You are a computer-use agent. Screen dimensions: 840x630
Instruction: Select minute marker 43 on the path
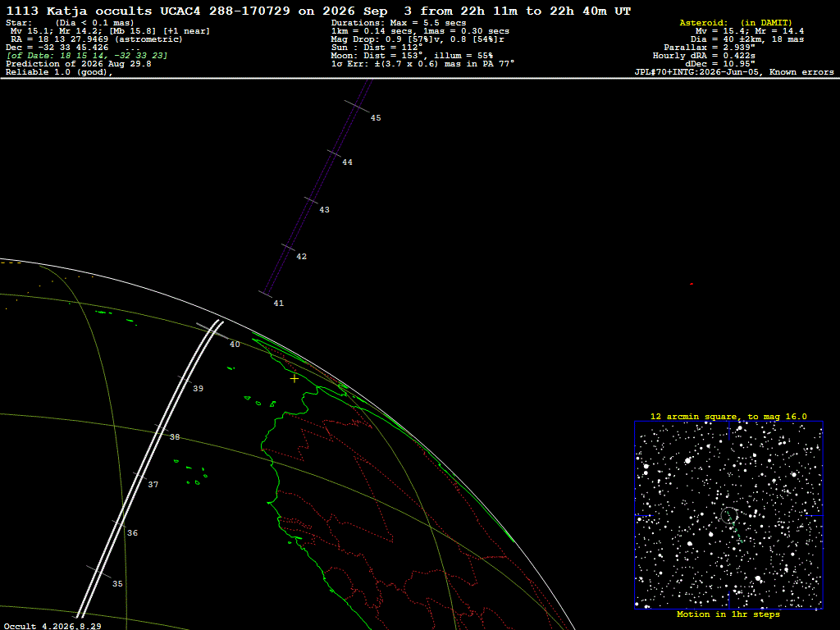point(324,210)
